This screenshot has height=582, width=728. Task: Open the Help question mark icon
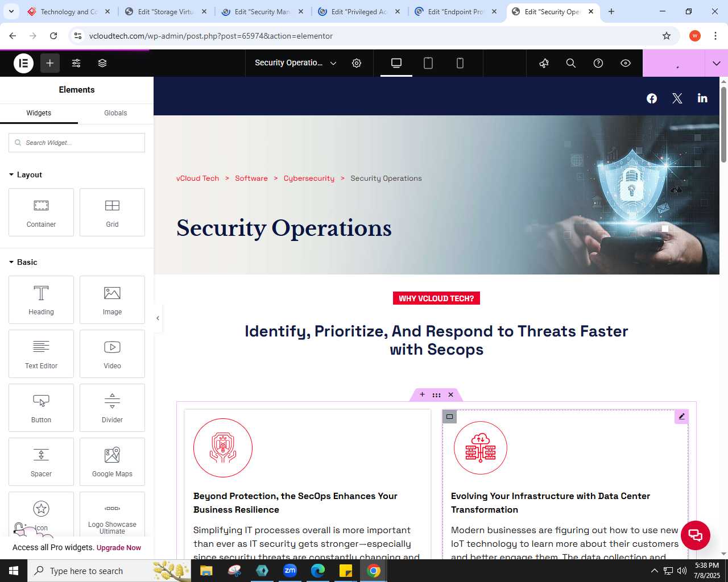[598, 63]
